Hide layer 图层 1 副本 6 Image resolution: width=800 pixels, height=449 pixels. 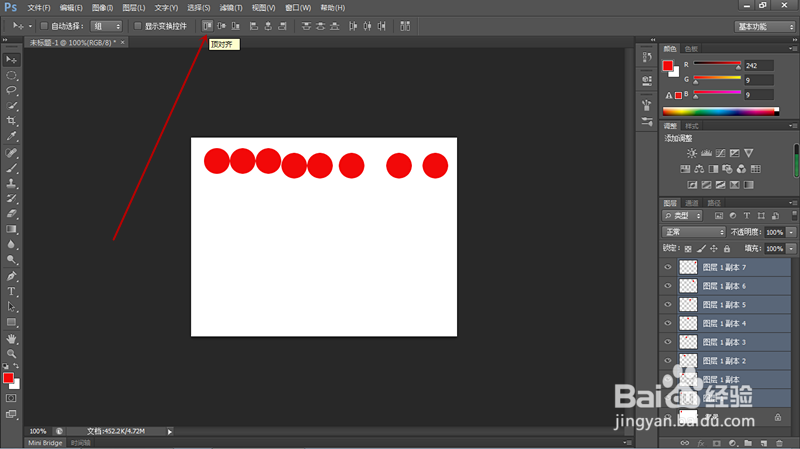(668, 286)
